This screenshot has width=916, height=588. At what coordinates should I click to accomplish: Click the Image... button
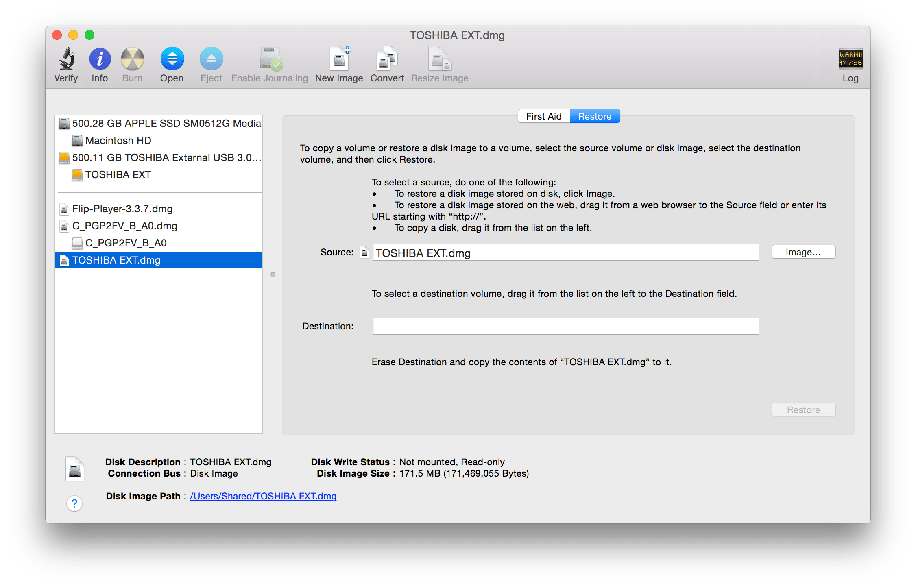click(x=803, y=252)
